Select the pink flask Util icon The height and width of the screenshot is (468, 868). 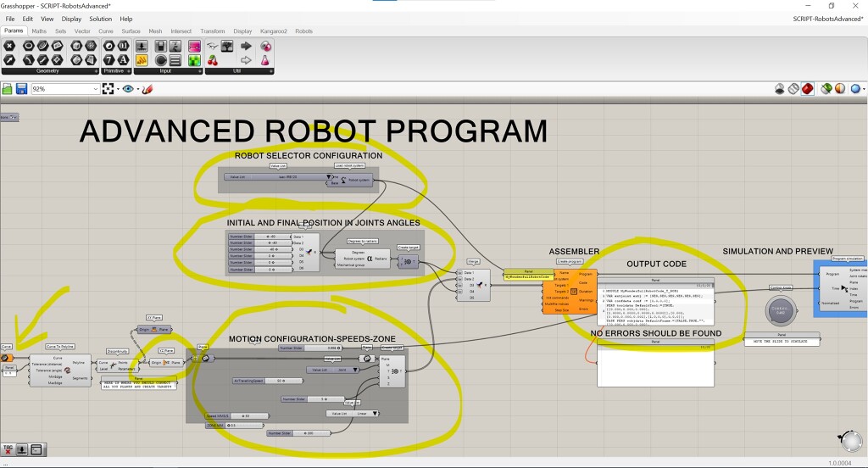265,60
